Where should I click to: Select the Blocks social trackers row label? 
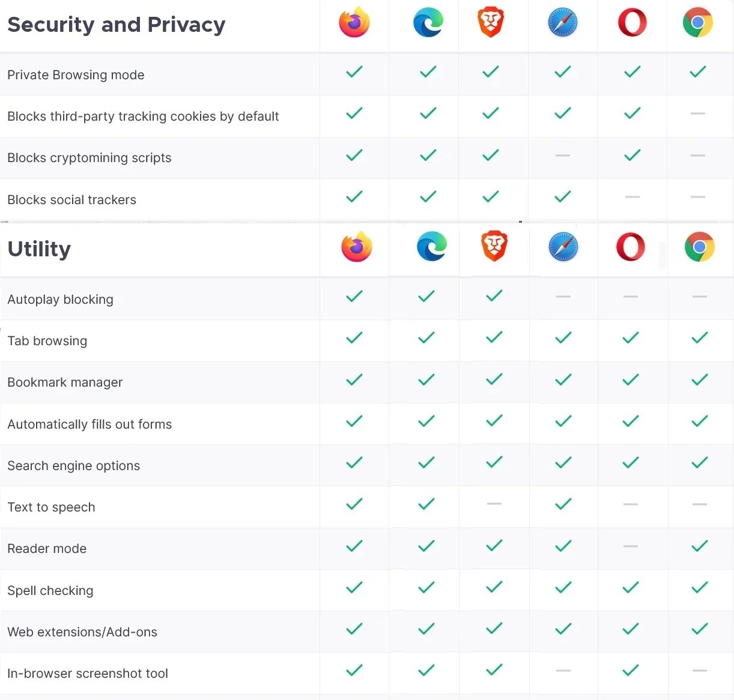(x=71, y=200)
